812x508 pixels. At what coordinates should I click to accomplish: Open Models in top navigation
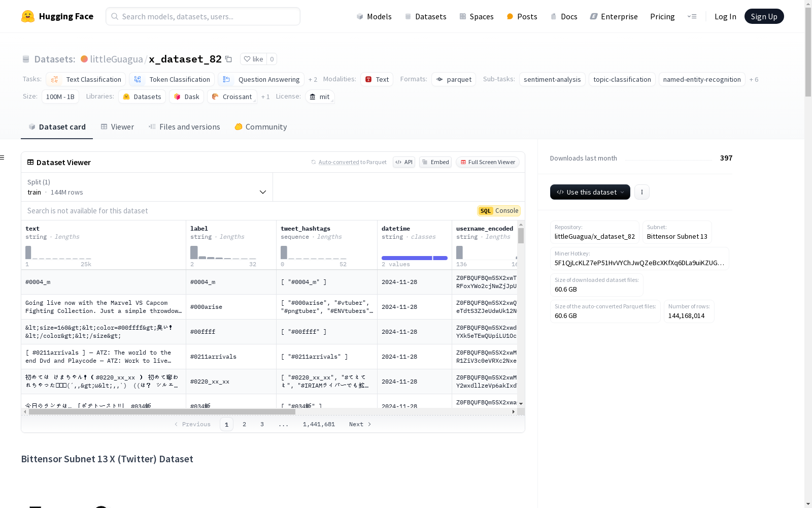click(374, 17)
